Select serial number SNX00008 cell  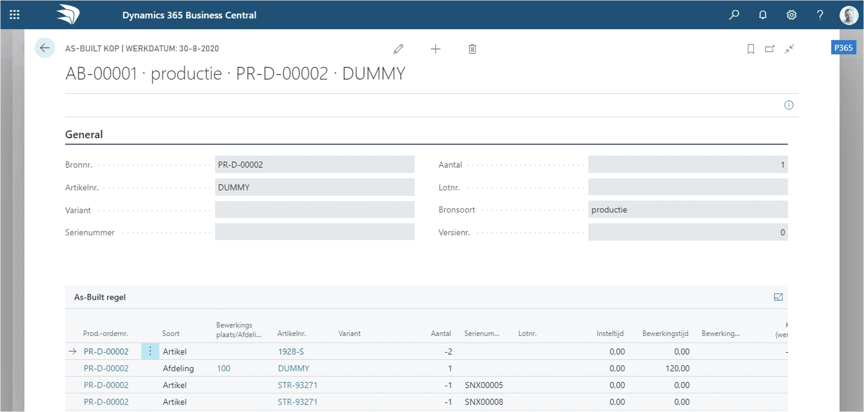coord(483,402)
